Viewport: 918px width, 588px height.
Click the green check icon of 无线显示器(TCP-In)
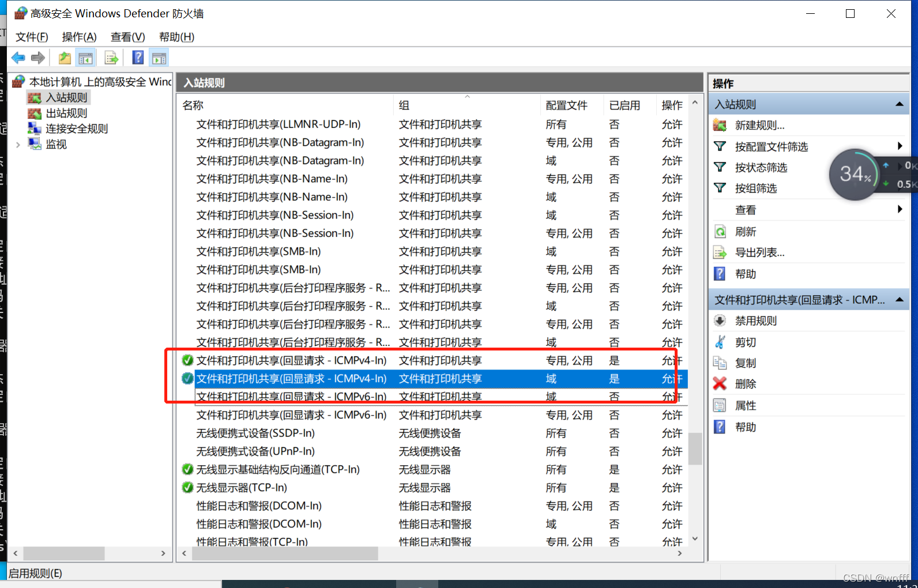tap(187, 488)
